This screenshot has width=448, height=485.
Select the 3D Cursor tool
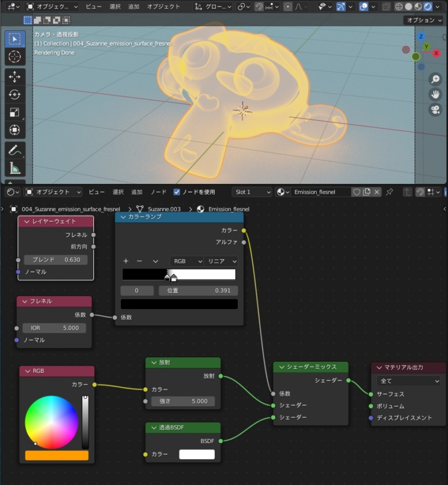tap(15, 57)
